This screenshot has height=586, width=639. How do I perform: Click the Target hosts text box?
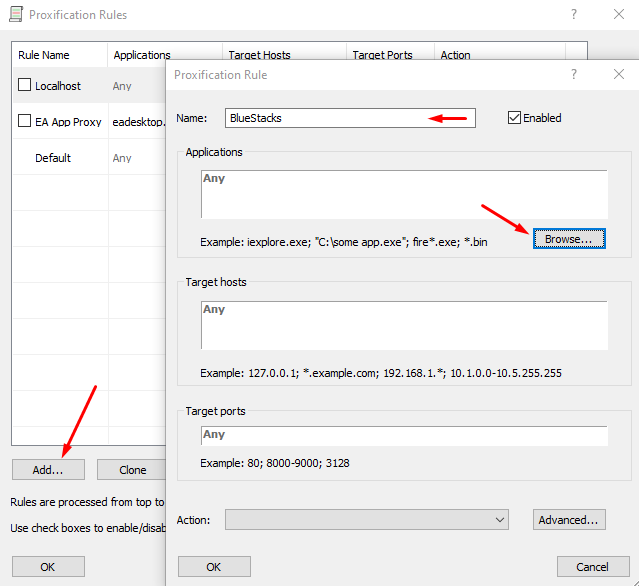coord(404,325)
